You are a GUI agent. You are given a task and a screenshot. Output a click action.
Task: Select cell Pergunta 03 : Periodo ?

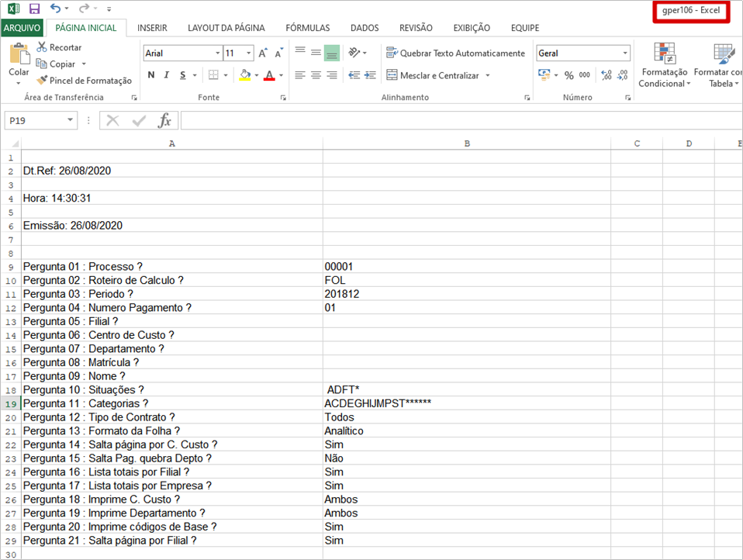pos(172,294)
